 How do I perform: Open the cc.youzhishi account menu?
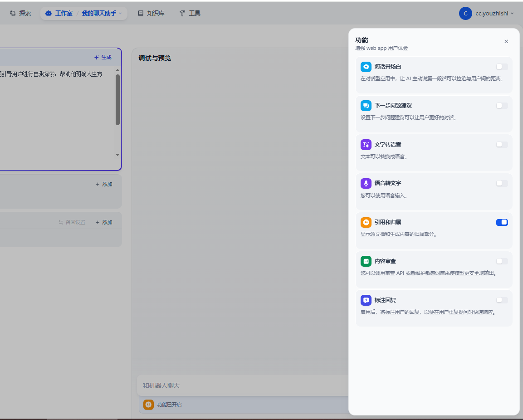[487, 14]
